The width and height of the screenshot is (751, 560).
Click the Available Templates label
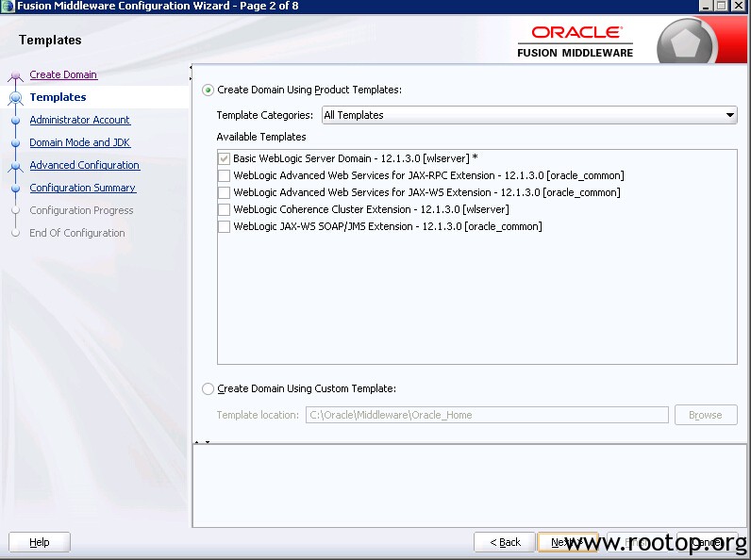[261, 137]
